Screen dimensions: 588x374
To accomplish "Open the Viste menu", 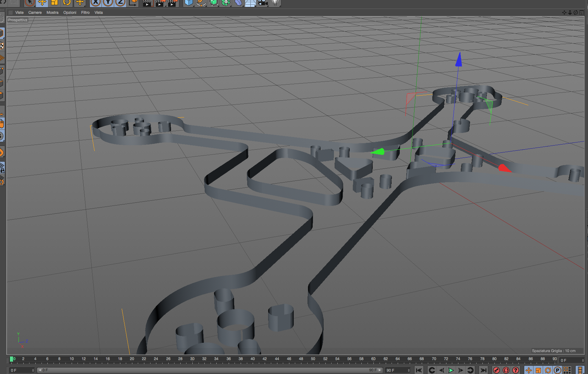I will point(20,12).
